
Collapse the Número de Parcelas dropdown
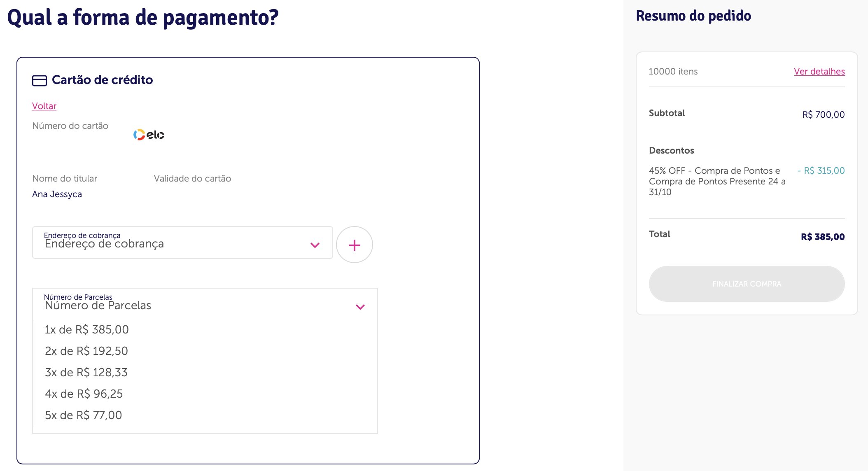(205, 304)
